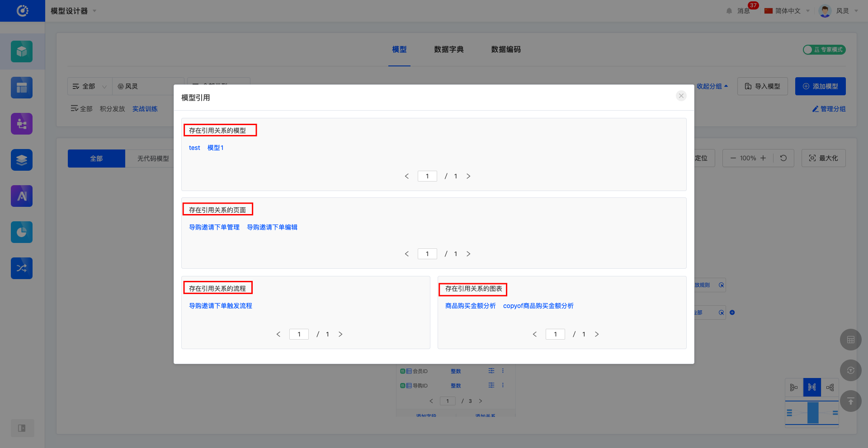Click the shuffle arrows sidebar icon
Viewport: 868px width, 448px height.
(22, 268)
